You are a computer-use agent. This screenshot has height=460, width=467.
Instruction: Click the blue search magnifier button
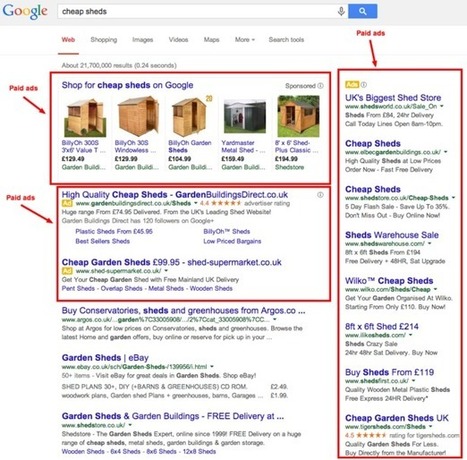(363, 12)
